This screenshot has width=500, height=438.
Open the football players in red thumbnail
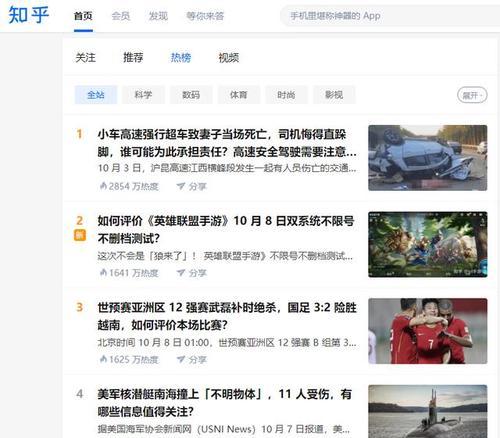428,331
